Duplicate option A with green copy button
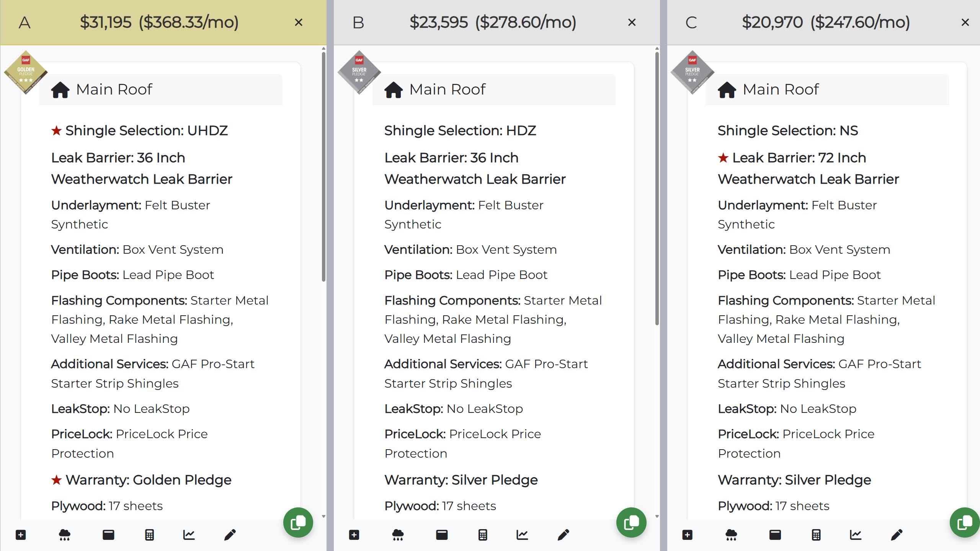Viewport: 980px width, 551px height. coord(298,522)
